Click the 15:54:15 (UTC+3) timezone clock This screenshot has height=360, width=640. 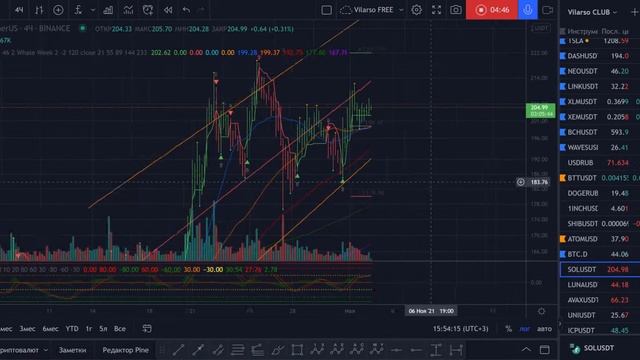pos(460,329)
